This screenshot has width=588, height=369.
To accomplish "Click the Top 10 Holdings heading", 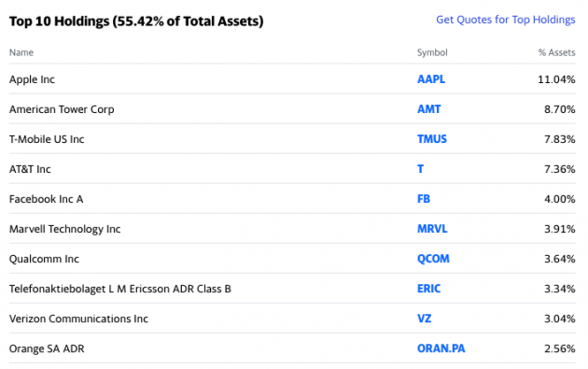I will (136, 21).
